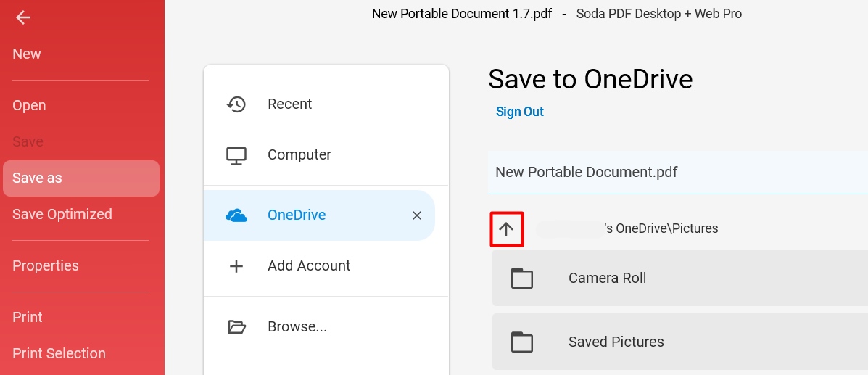The width and height of the screenshot is (868, 375).
Task: Click the Computer monitor icon
Action: tap(236, 155)
